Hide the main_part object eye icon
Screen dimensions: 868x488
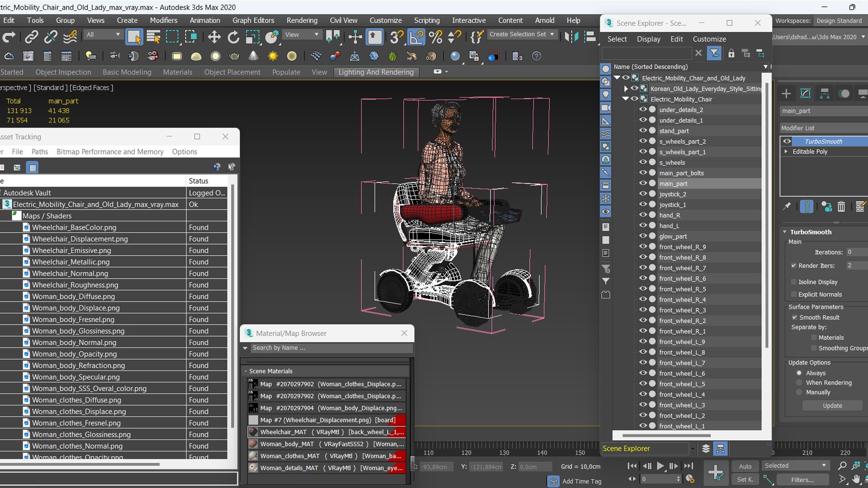click(642, 183)
